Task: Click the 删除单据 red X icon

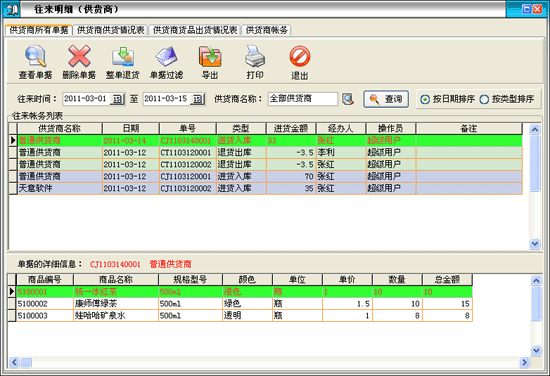Action: click(x=79, y=56)
